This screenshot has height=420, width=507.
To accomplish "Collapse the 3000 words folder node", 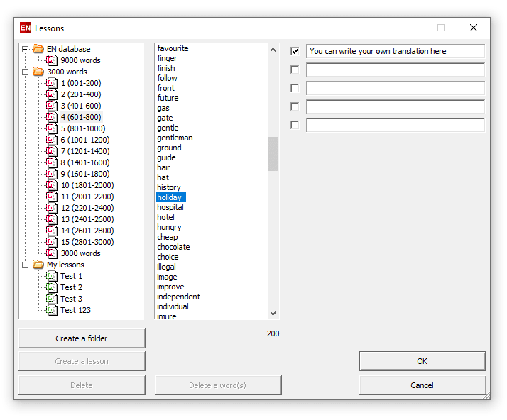I will coord(26,72).
